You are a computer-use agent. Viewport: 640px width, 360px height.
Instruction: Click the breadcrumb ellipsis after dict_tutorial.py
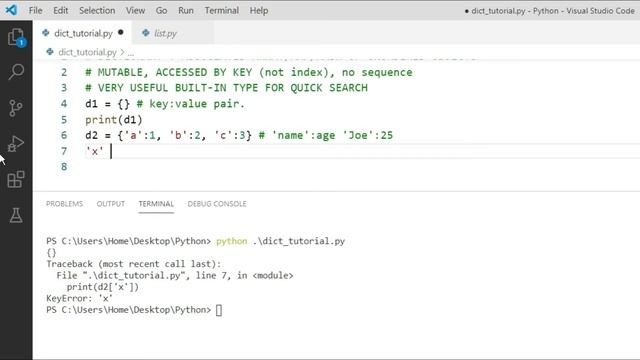pyautogui.click(x=131, y=53)
